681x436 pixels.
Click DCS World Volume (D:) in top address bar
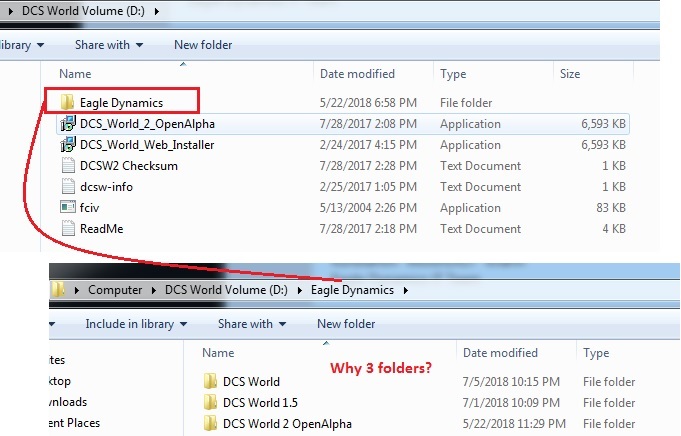[83, 11]
